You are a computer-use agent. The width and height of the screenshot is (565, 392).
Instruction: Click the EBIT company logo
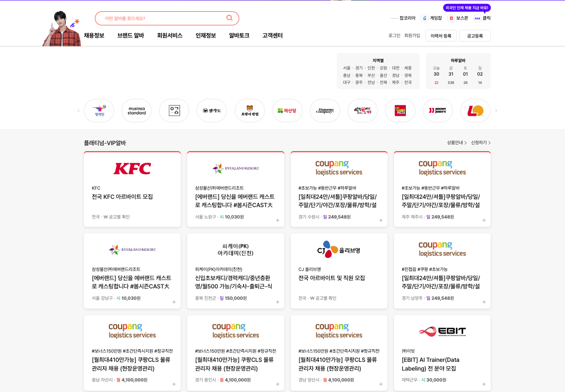442,331
